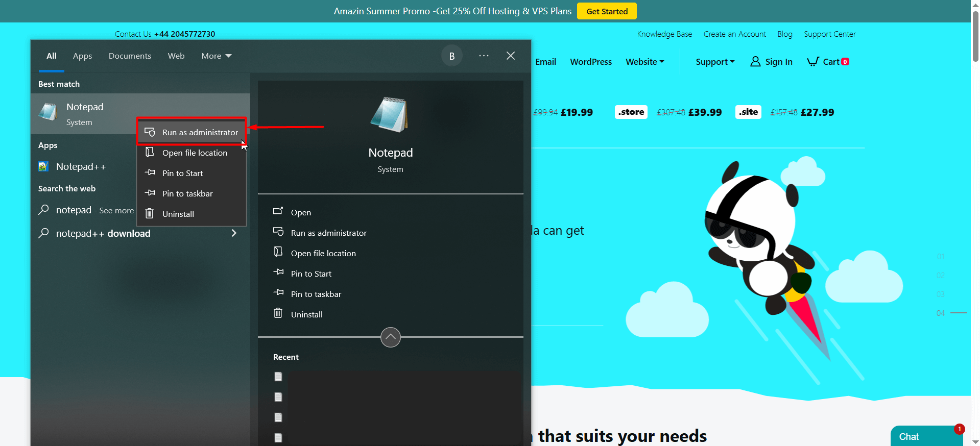Switch to the Apps search tab
Viewport: 980px width, 446px height.
point(82,56)
